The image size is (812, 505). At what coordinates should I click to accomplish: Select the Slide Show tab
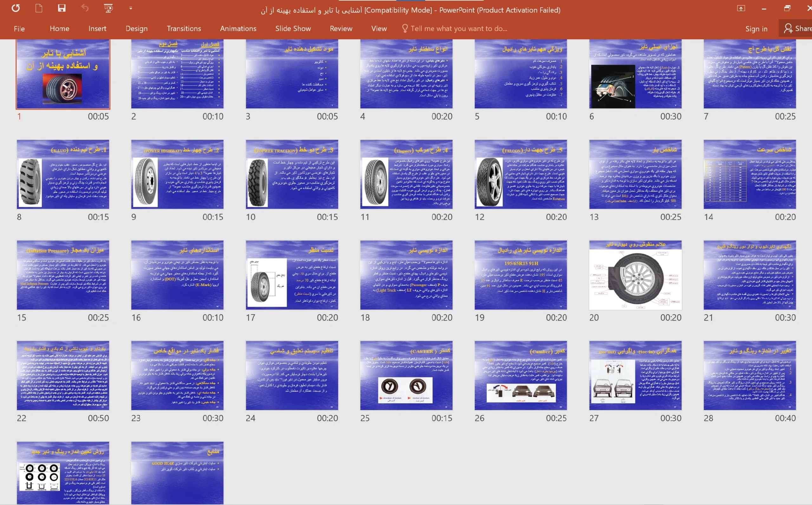pyautogui.click(x=293, y=29)
